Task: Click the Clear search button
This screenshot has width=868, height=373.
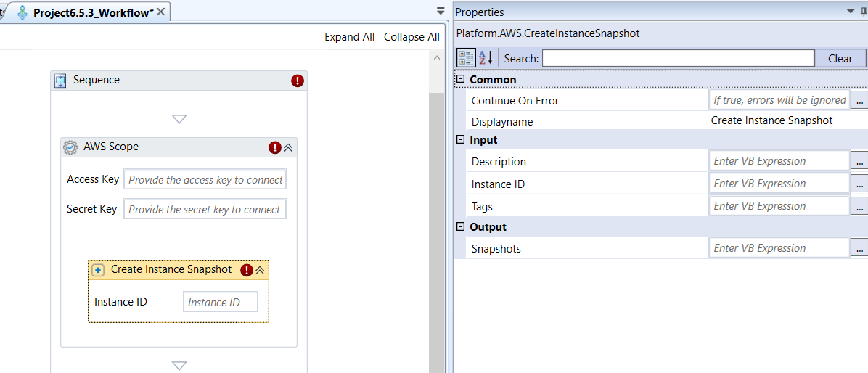Action: tap(840, 59)
